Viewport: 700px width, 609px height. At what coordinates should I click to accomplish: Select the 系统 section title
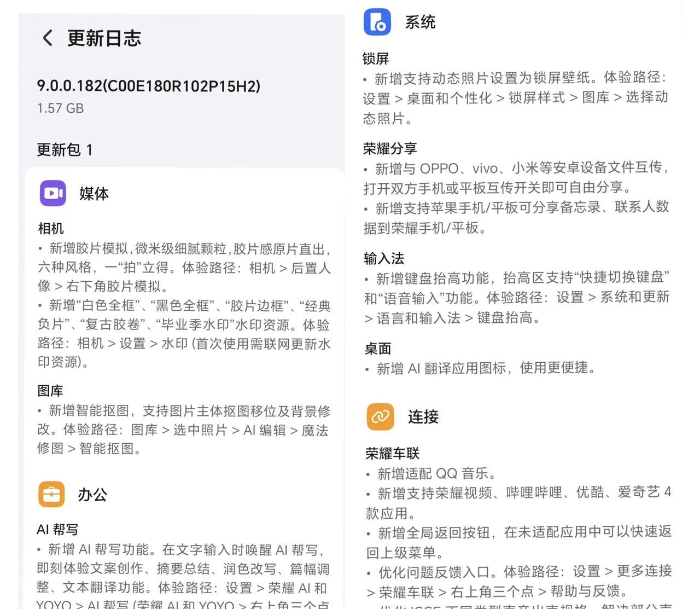pos(420,22)
